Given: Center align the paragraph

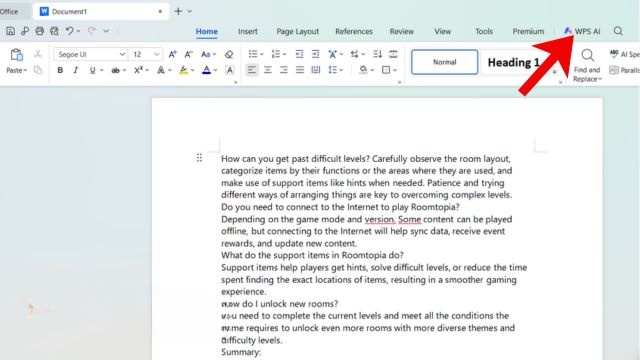Looking at the screenshot, I should (x=268, y=70).
